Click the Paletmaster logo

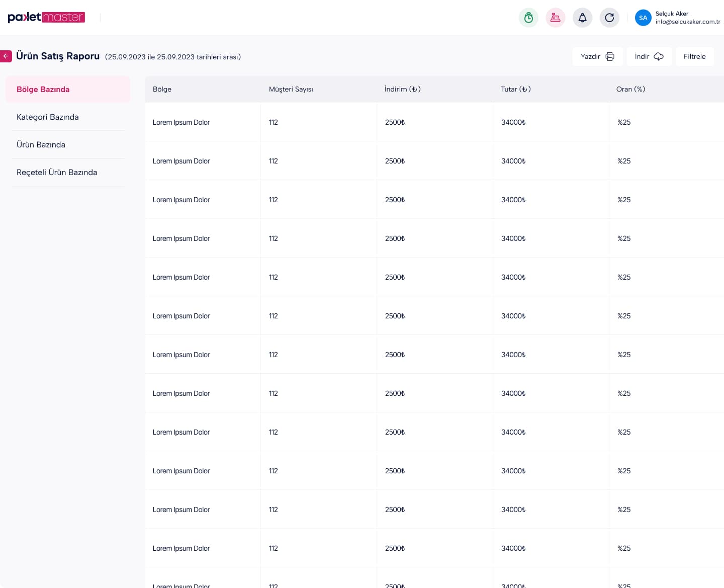point(46,17)
